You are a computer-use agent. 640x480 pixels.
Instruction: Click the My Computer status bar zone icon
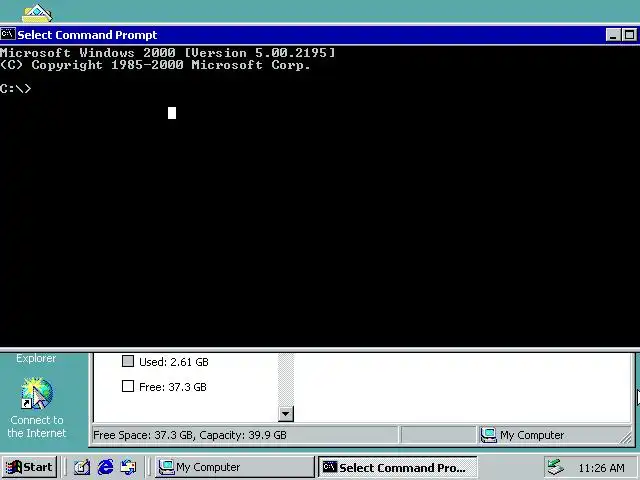click(x=489, y=435)
